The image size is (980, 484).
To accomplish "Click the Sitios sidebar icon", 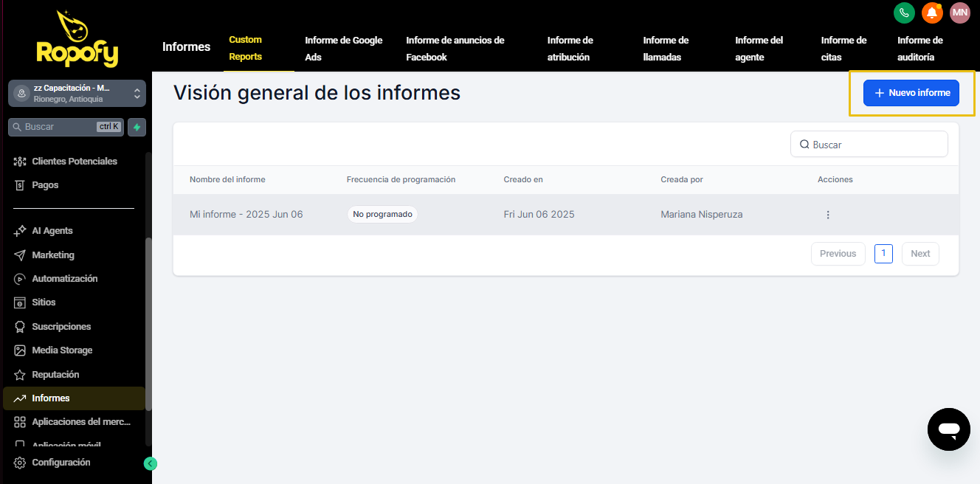I will (20, 302).
